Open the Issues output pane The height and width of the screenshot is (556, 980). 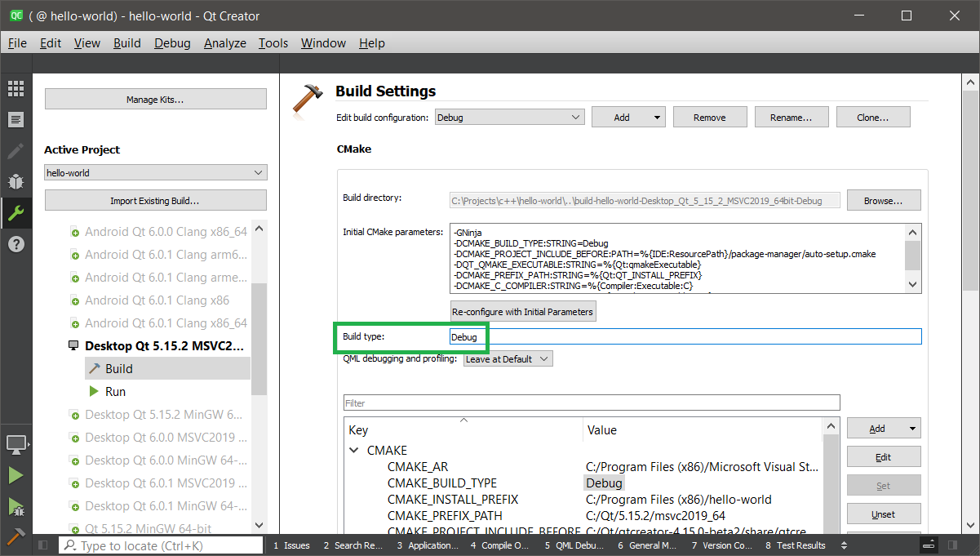click(291, 545)
